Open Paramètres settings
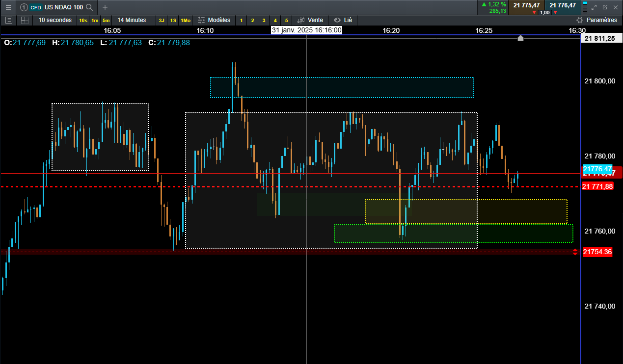Screen dimensions: 623x364 [596, 20]
